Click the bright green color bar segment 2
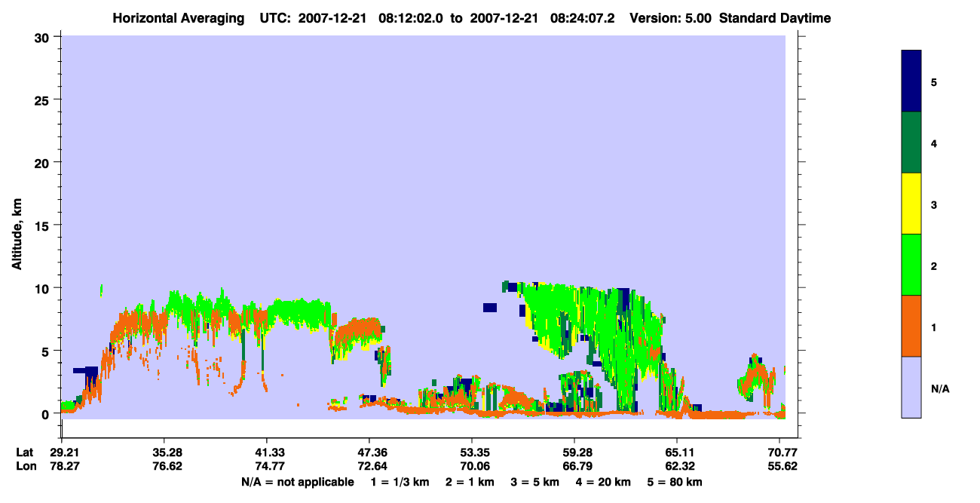980x503 pixels. 911,265
